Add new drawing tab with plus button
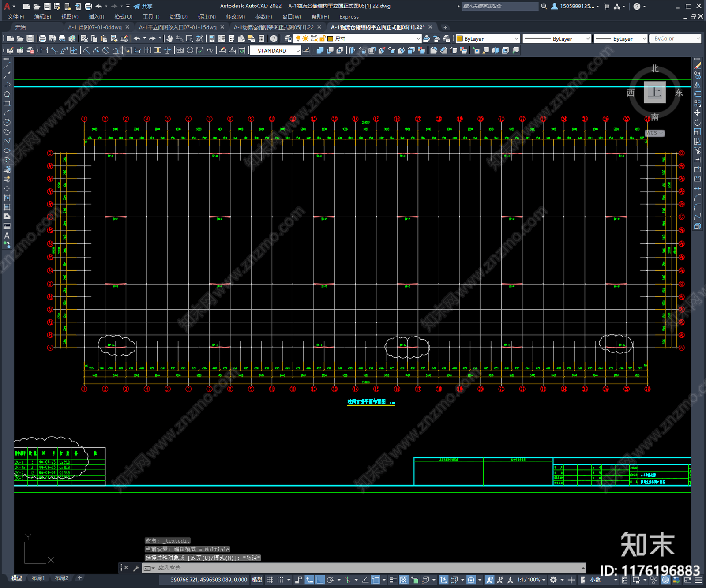This screenshot has width=706, height=588. 445,27
